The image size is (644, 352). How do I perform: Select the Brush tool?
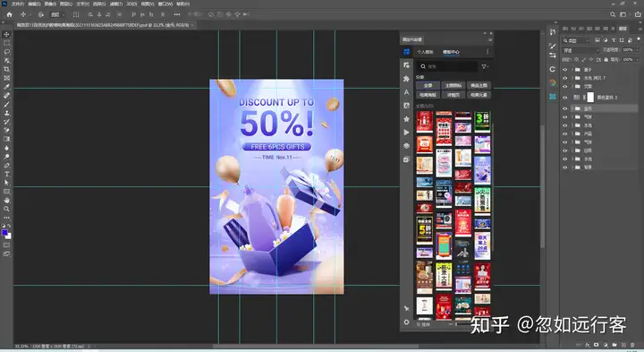(6, 104)
